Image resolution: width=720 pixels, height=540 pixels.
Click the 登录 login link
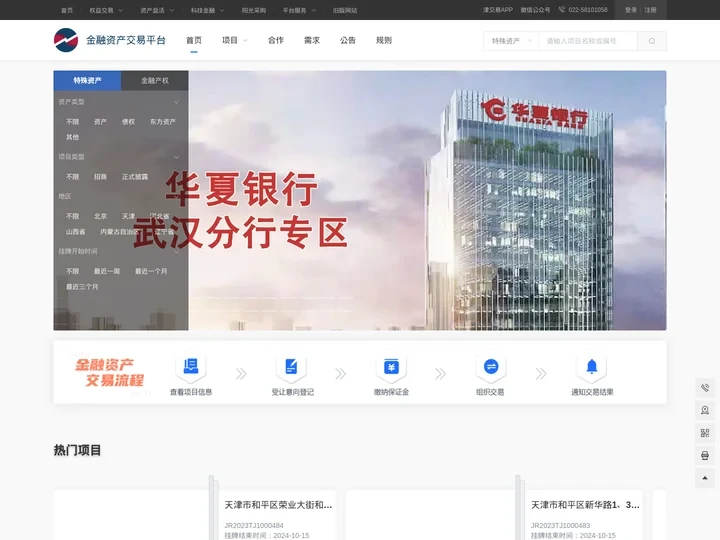point(631,10)
